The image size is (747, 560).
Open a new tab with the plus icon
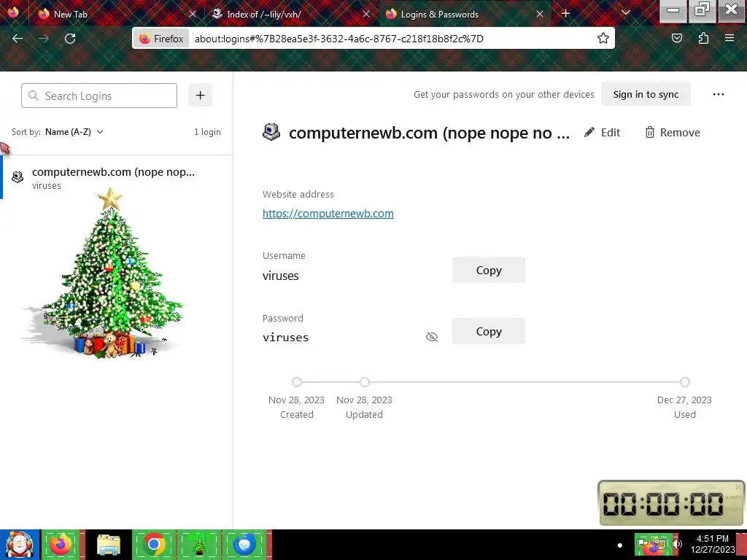(565, 14)
